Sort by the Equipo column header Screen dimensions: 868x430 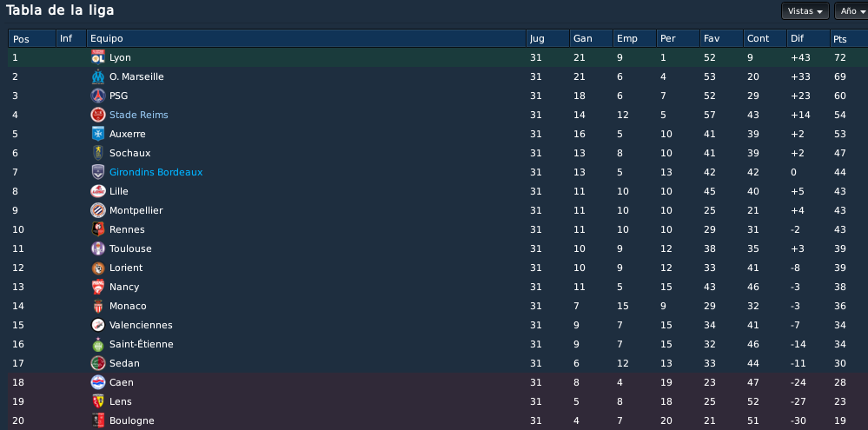(x=306, y=39)
